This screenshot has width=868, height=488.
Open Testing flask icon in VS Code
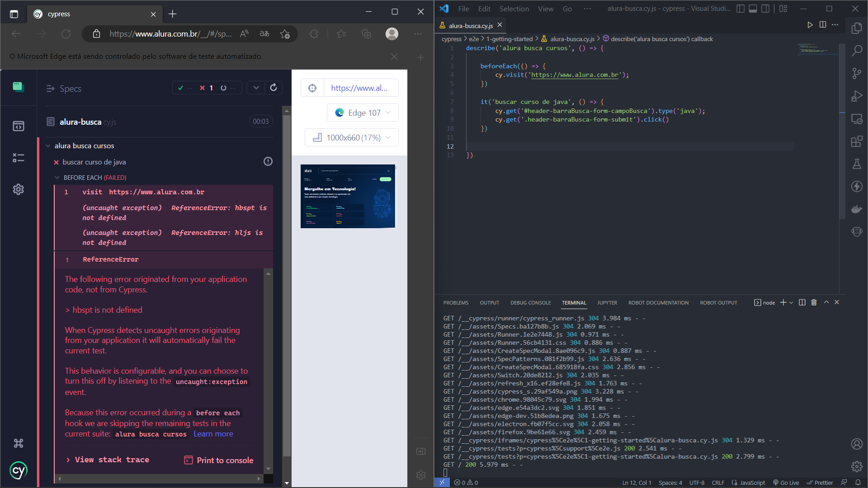point(857,164)
